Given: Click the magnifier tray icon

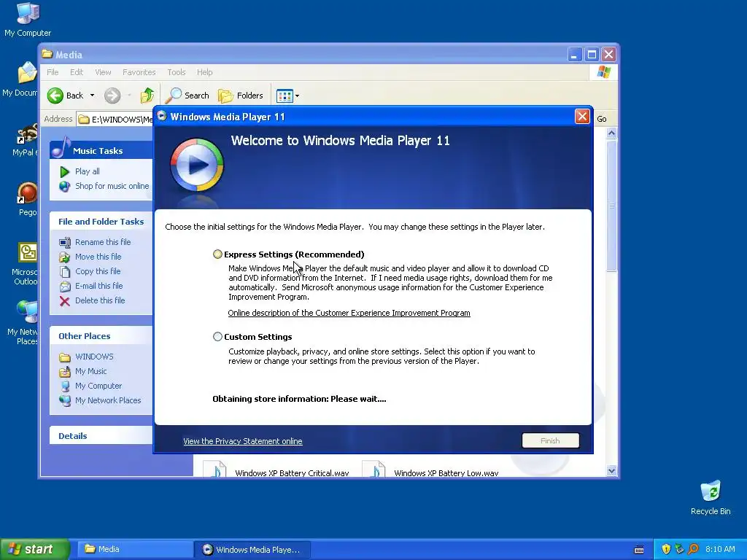Looking at the screenshot, I should coord(693,549).
